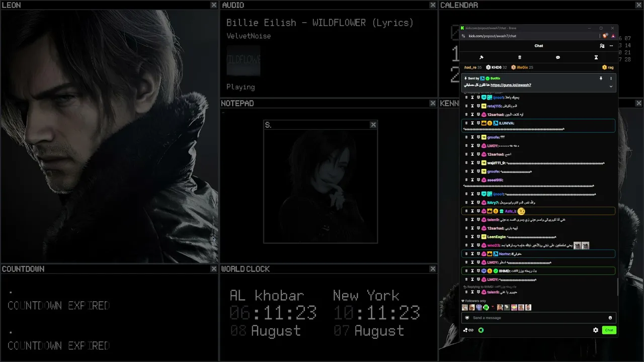This screenshot has height=362, width=644.
Task: Timeout wajd111_9 with the hourglass icon
Action: tap(472, 163)
